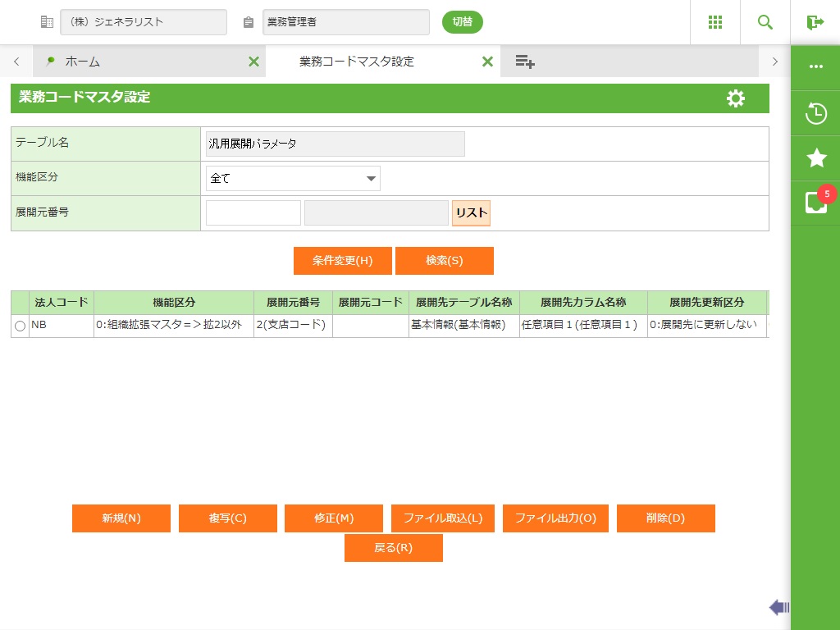Screen dimensions: 840x630
Task: Click the search magnifier icon
Action: [765, 22]
